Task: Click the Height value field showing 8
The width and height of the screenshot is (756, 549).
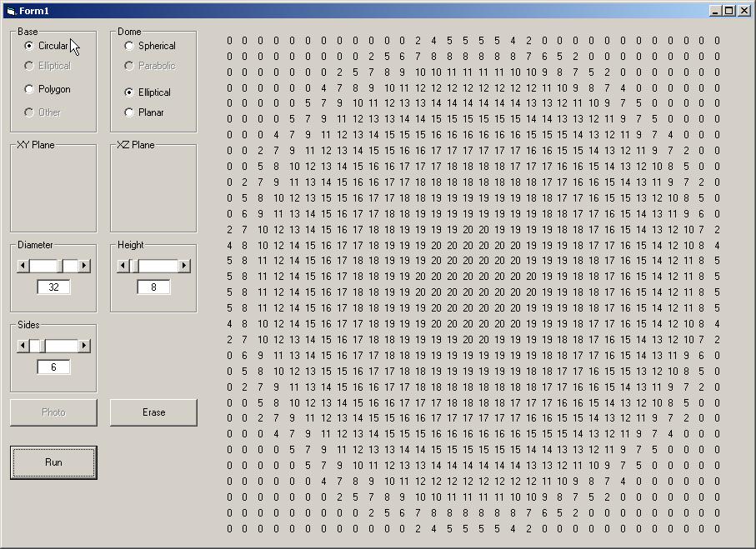Action: 154,287
